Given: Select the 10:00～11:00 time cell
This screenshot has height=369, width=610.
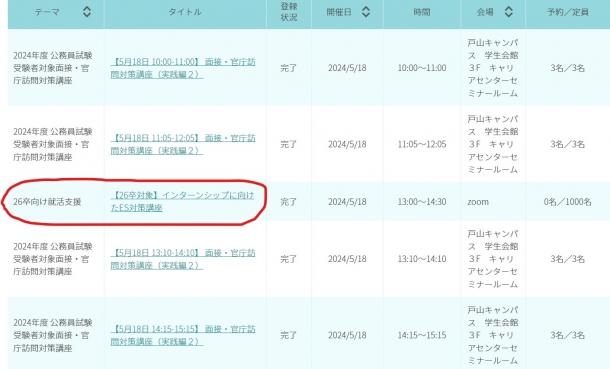Looking at the screenshot, I should pyautogui.click(x=422, y=68).
